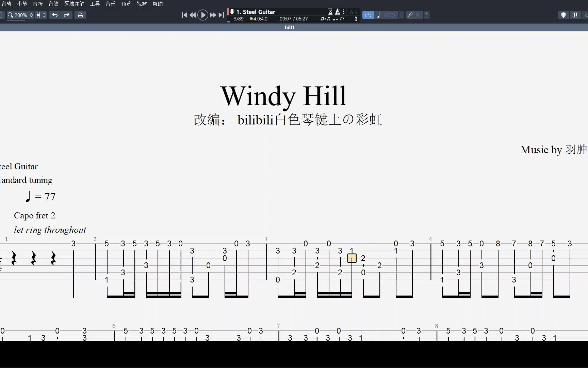Screen dimensions: 588x368
Task: Click the time display 00:07 / 05:27
Action: click(x=294, y=19)
